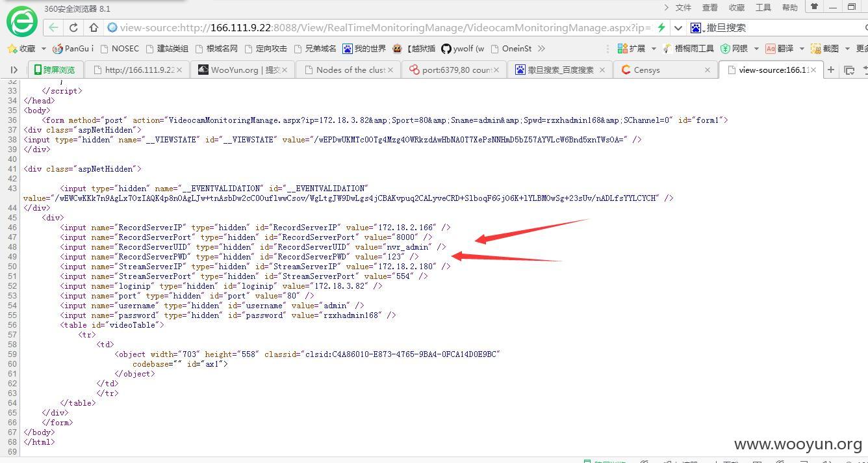The height and width of the screenshot is (463, 868).
Task: Open NOSEC bookmark
Action: [x=119, y=49]
